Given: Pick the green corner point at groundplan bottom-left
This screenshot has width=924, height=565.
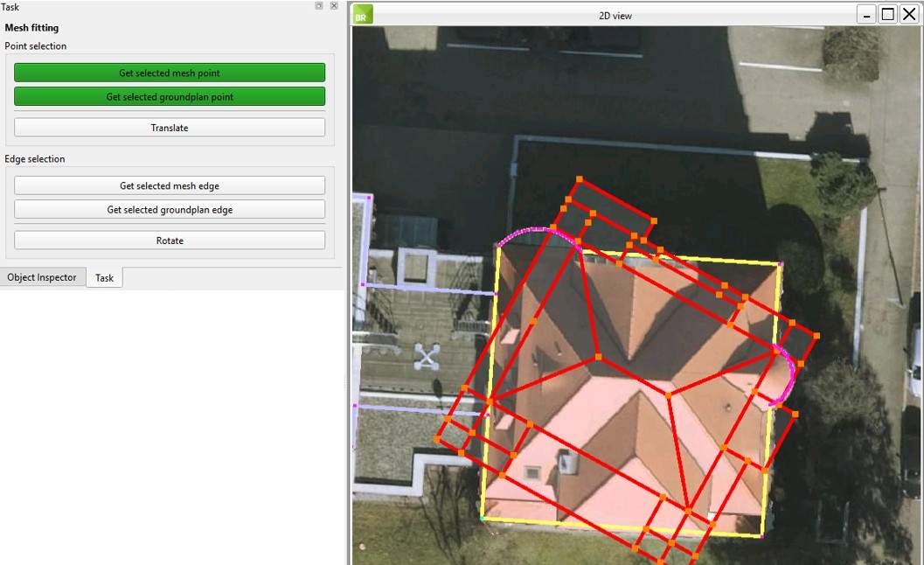Looking at the screenshot, I should click(x=482, y=518).
